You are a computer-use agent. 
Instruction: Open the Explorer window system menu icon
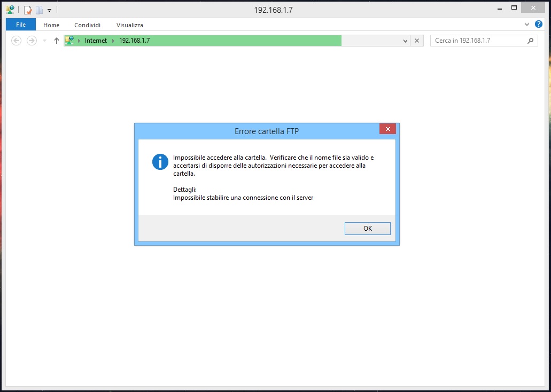click(x=10, y=10)
